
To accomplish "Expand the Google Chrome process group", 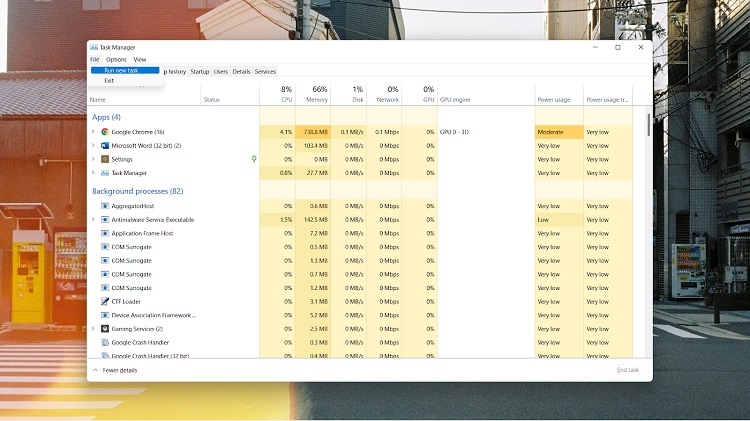I will coord(93,132).
